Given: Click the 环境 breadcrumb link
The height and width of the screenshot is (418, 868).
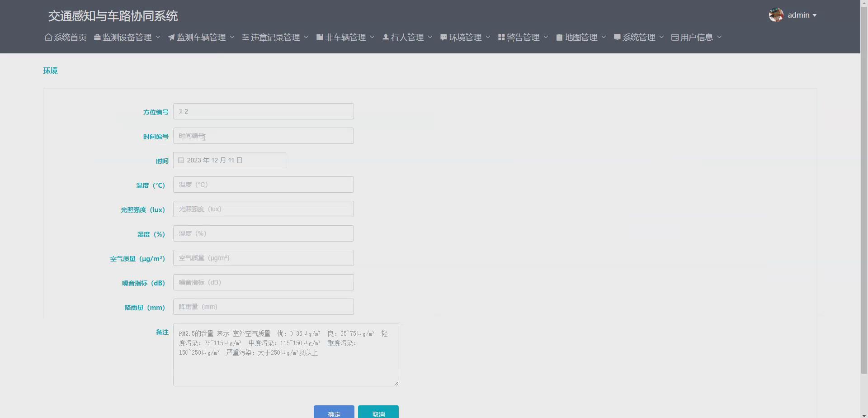Looking at the screenshot, I should 50,71.
